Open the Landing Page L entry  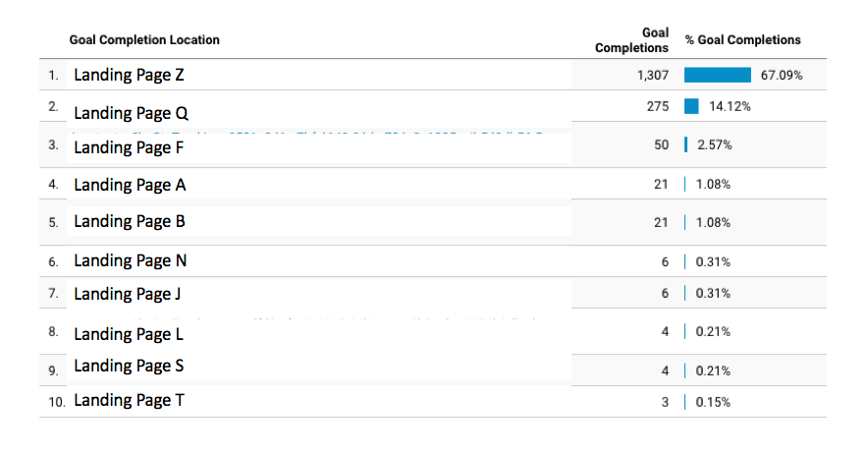click(129, 334)
